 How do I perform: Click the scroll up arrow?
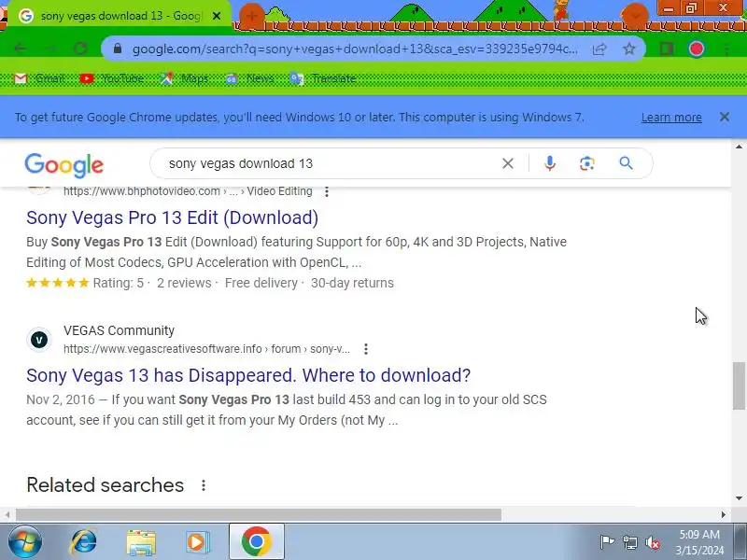click(739, 147)
